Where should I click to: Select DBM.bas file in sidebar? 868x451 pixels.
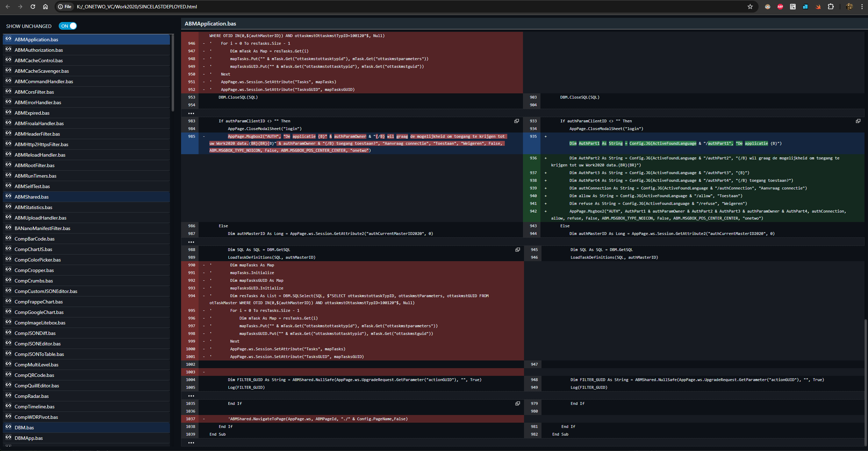coord(24,428)
